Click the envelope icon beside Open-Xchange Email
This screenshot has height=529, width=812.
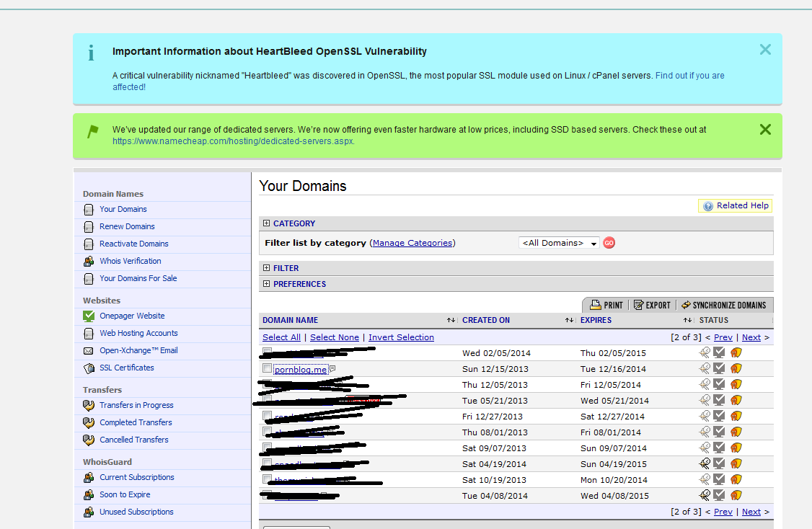[x=89, y=351]
